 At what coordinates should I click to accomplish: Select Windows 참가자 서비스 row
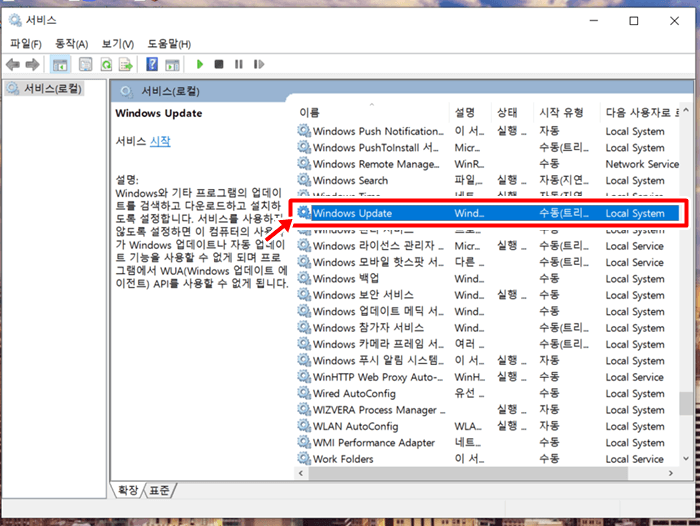coord(488,328)
